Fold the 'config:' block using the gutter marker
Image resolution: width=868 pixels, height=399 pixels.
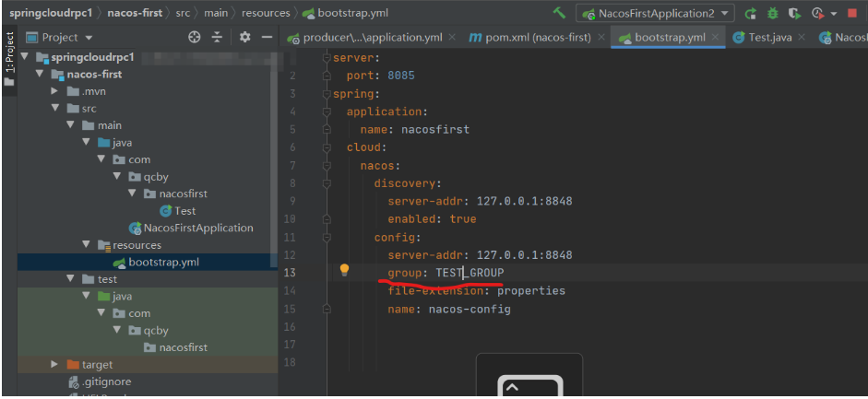[x=327, y=238]
